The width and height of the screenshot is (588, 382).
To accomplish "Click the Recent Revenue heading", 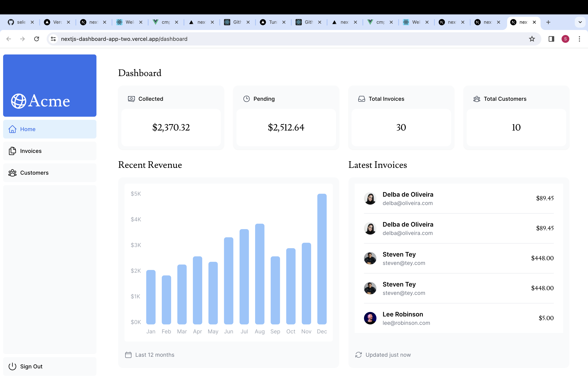I will tap(150, 165).
